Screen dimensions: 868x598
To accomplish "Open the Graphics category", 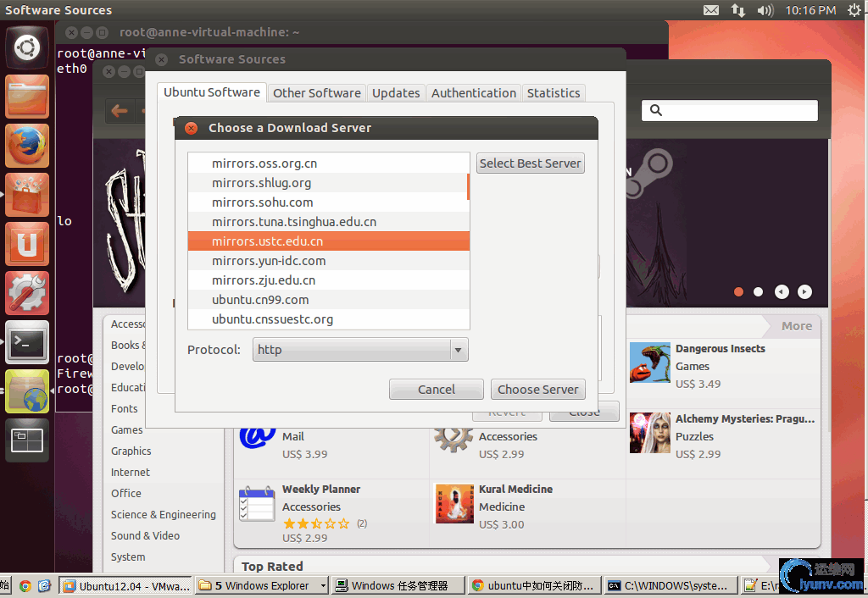I will [131, 451].
